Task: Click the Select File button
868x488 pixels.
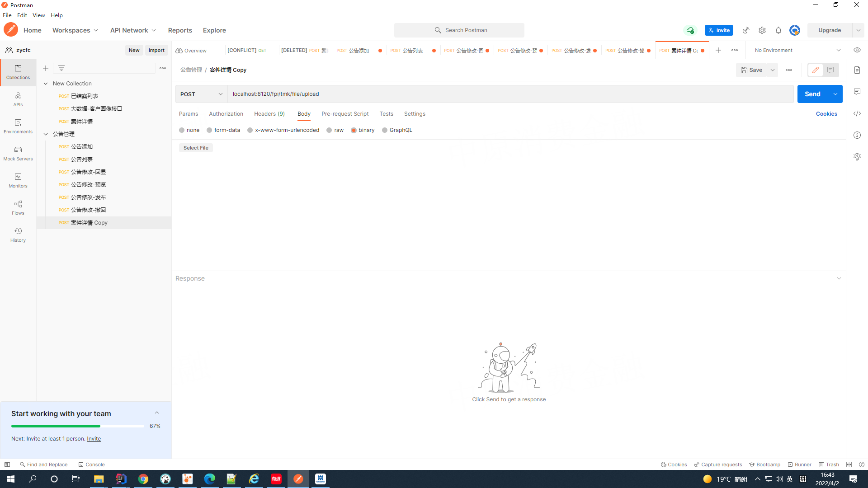Action: (x=196, y=148)
